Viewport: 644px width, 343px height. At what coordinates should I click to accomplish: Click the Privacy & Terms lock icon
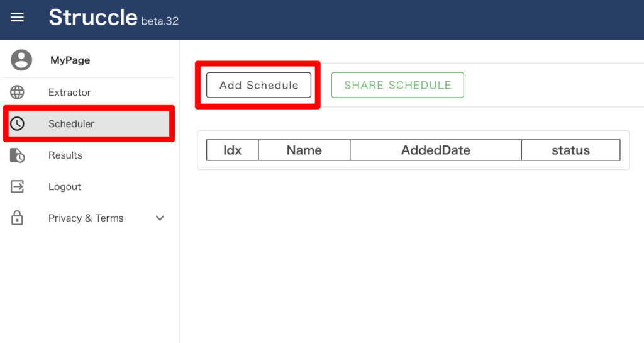(x=18, y=218)
